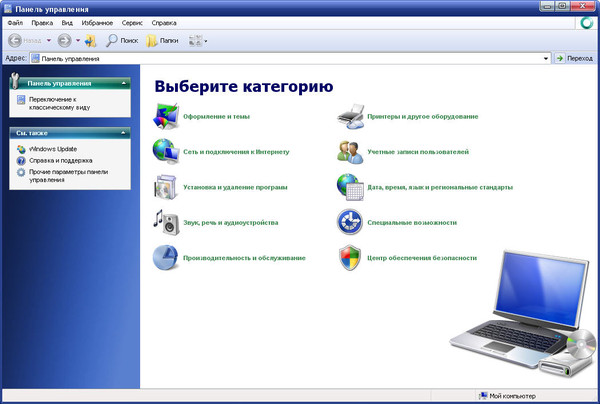600x404 pixels.
Task: Click the help and support question icon
Action: coord(21,161)
